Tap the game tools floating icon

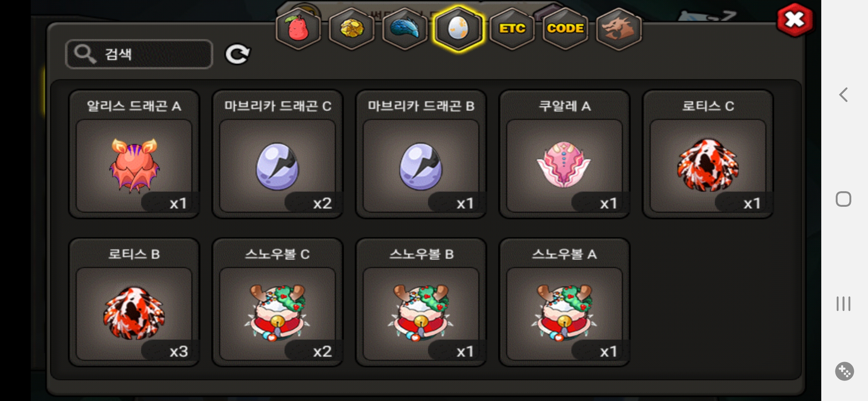[845, 371]
